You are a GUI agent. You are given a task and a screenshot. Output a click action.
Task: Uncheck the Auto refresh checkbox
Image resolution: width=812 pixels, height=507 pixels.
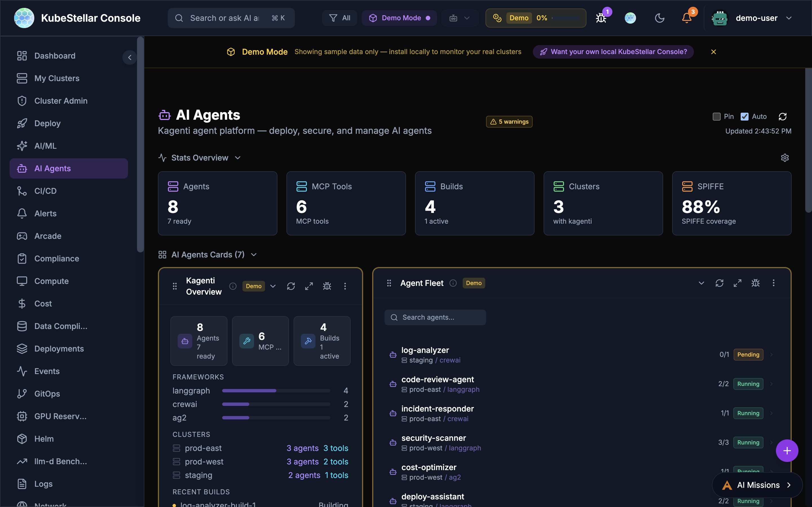745,116
